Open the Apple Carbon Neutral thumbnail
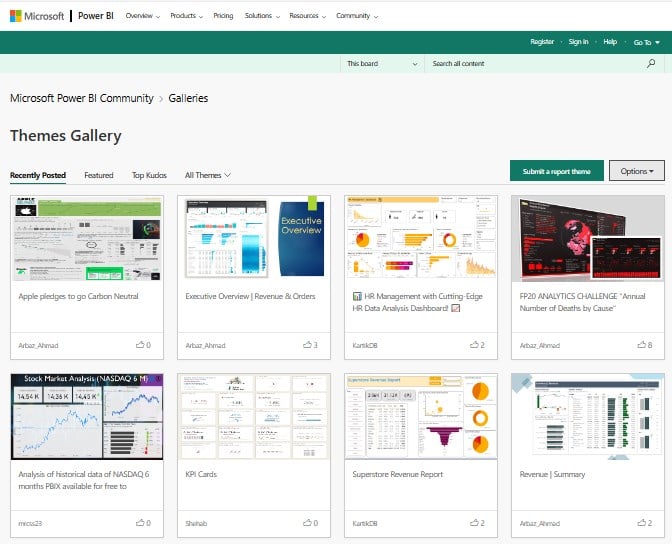This screenshot has height=544, width=672. pyautogui.click(x=87, y=238)
